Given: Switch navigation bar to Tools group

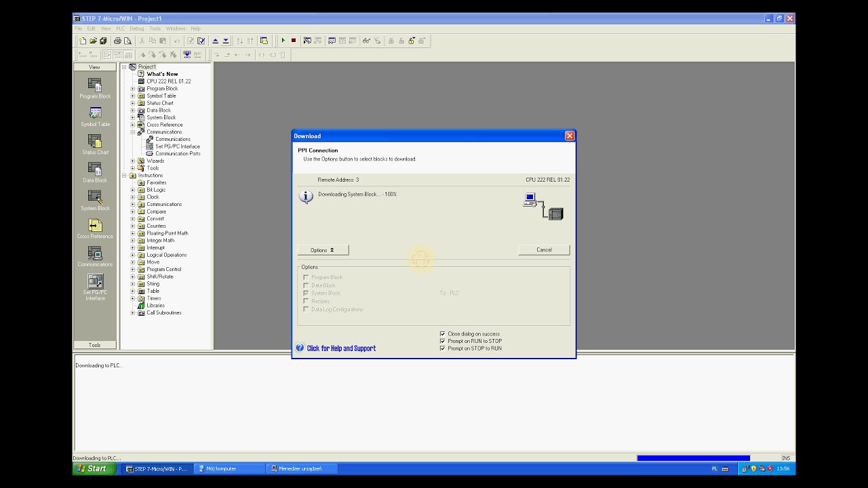Looking at the screenshot, I should point(94,345).
